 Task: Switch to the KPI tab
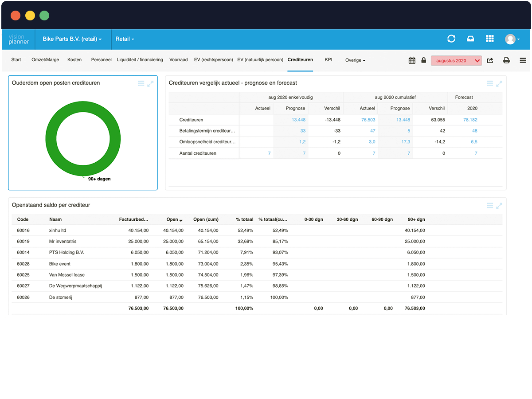click(329, 59)
